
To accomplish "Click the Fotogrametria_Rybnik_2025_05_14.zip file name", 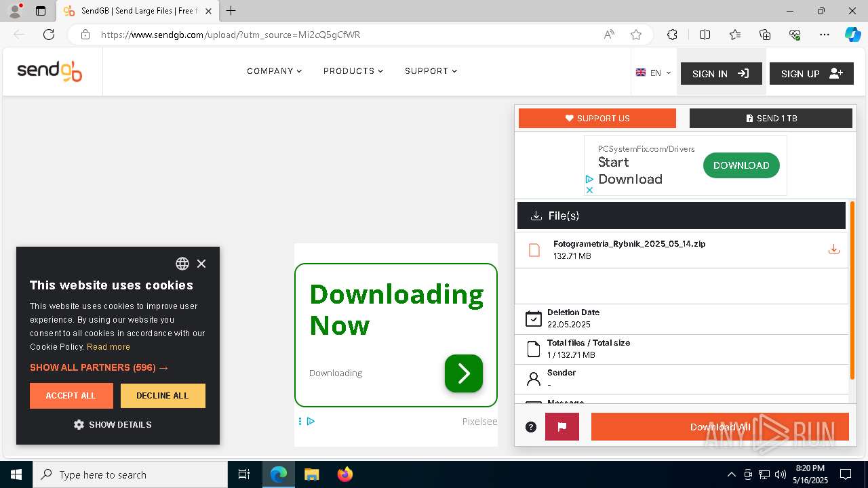I will pyautogui.click(x=629, y=244).
